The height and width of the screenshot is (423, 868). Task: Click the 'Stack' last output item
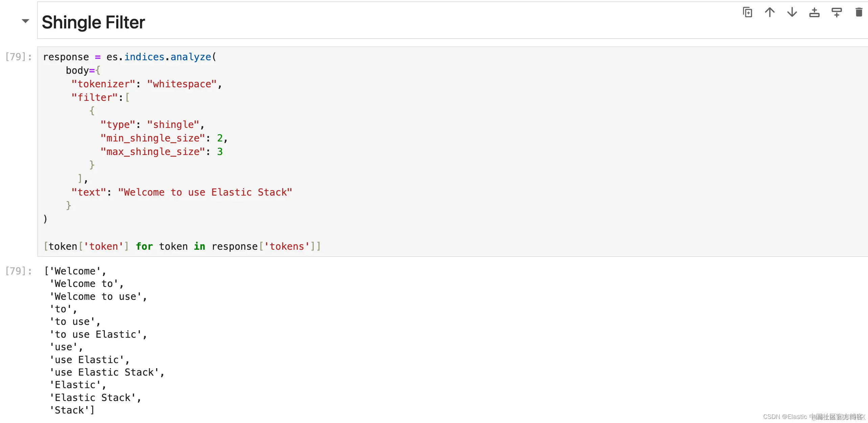pyautogui.click(x=70, y=410)
